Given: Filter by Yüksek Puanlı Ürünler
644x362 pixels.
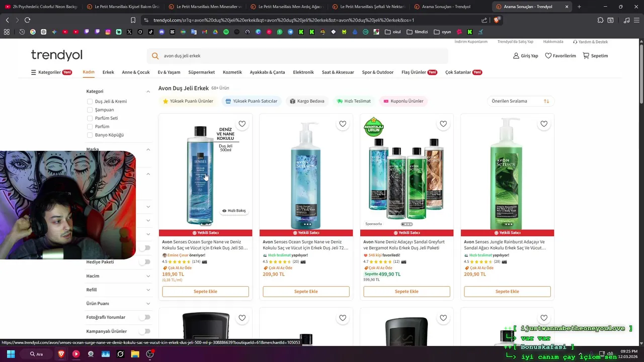Looking at the screenshot, I should point(188,101).
